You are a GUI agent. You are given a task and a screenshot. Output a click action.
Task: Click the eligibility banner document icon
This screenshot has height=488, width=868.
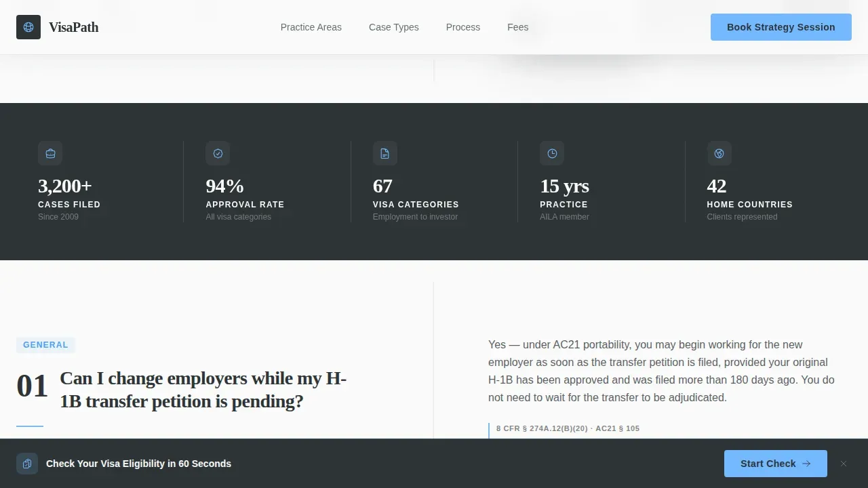(x=27, y=464)
